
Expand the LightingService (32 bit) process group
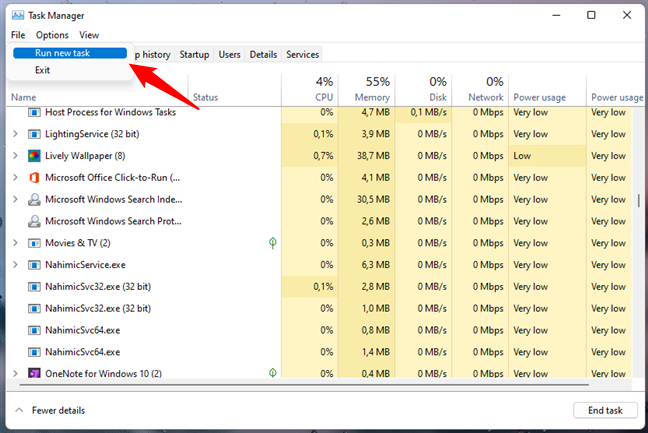(x=15, y=134)
